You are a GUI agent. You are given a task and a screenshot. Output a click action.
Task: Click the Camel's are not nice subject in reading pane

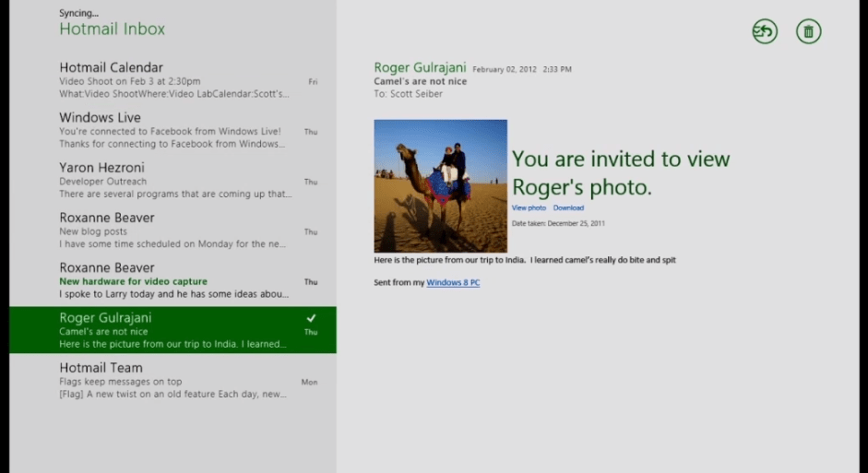420,81
